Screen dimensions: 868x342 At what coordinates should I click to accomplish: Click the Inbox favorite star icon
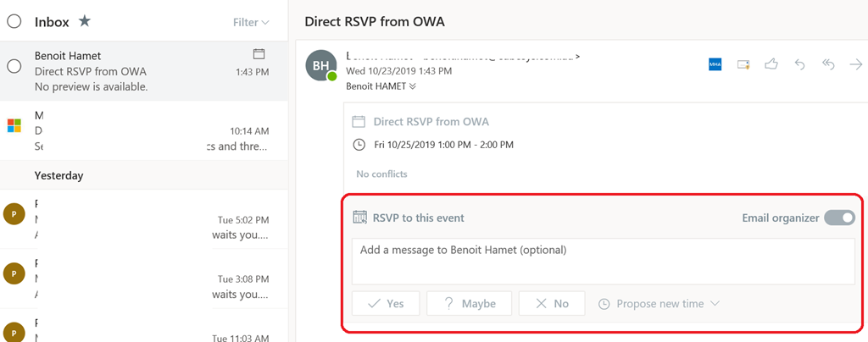tap(85, 21)
